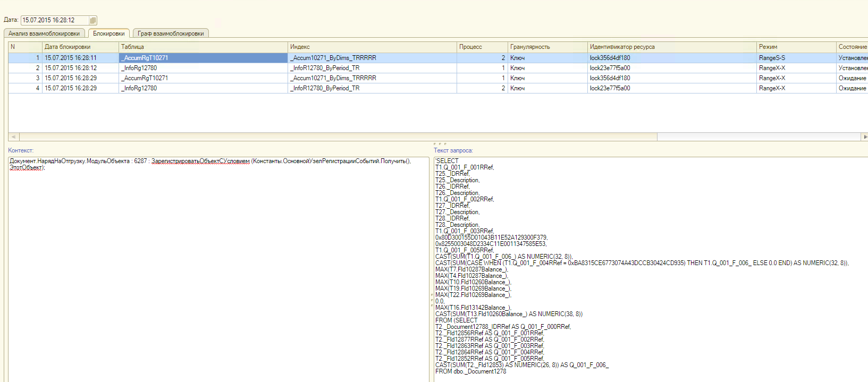This screenshot has width=868, height=382.
Task: Sort by the N column header
Action: pos(25,47)
